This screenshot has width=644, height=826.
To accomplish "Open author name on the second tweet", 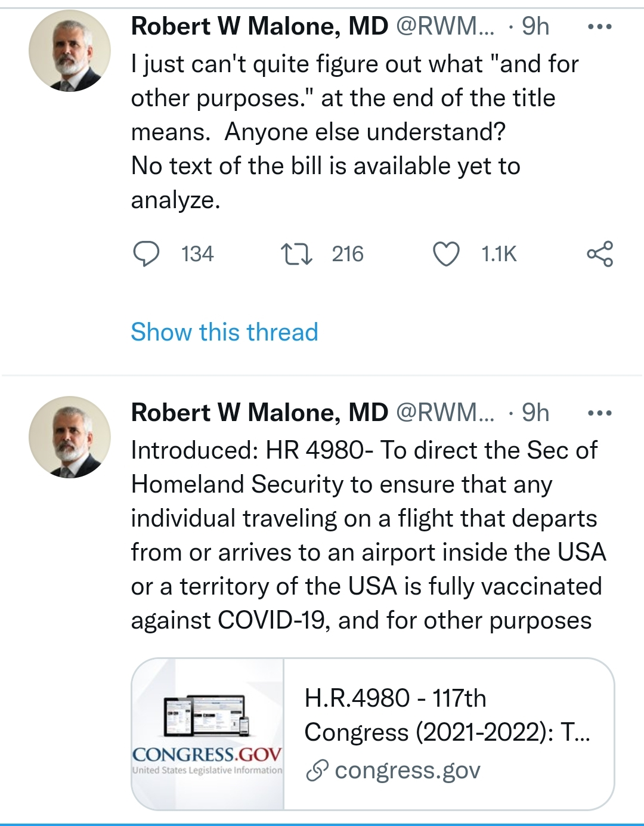I will pyautogui.click(x=259, y=413).
